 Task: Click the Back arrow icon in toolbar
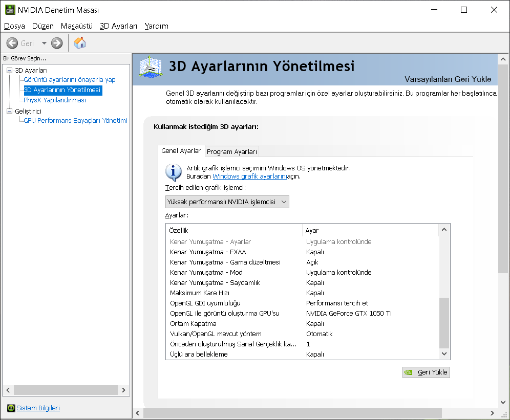point(12,43)
